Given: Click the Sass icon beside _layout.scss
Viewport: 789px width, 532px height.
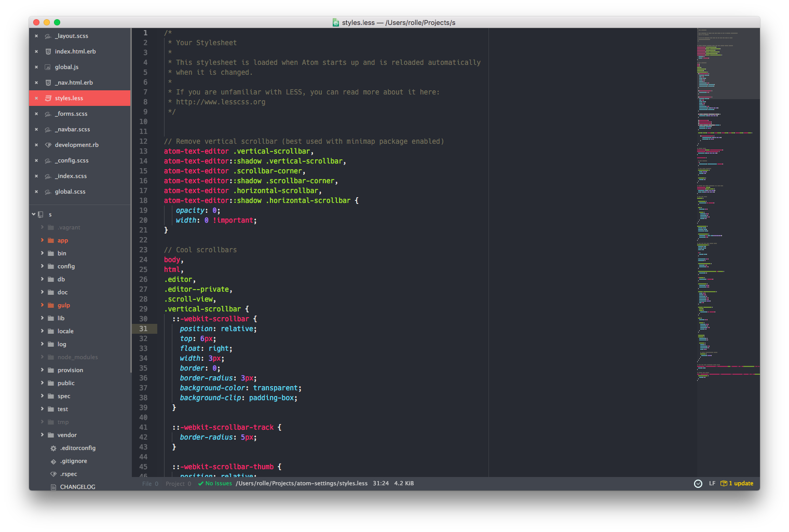Looking at the screenshot, I should 48,36.
